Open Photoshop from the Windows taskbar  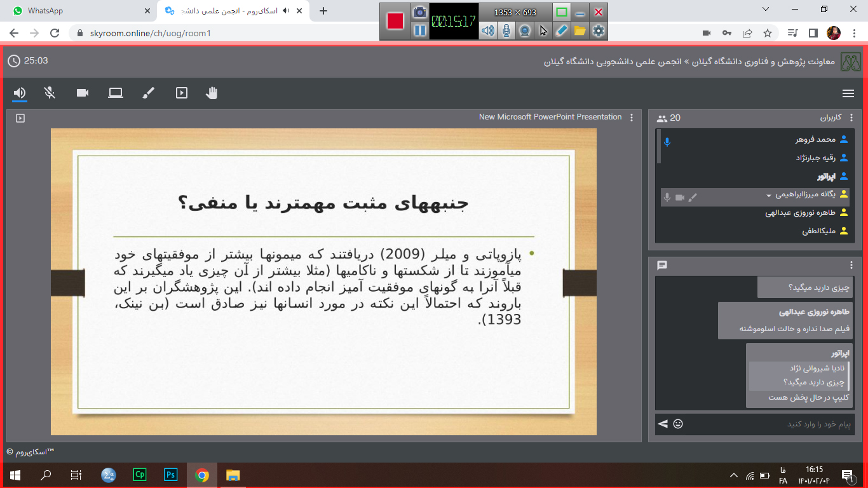pyautogui.click(x=171, y=475)
